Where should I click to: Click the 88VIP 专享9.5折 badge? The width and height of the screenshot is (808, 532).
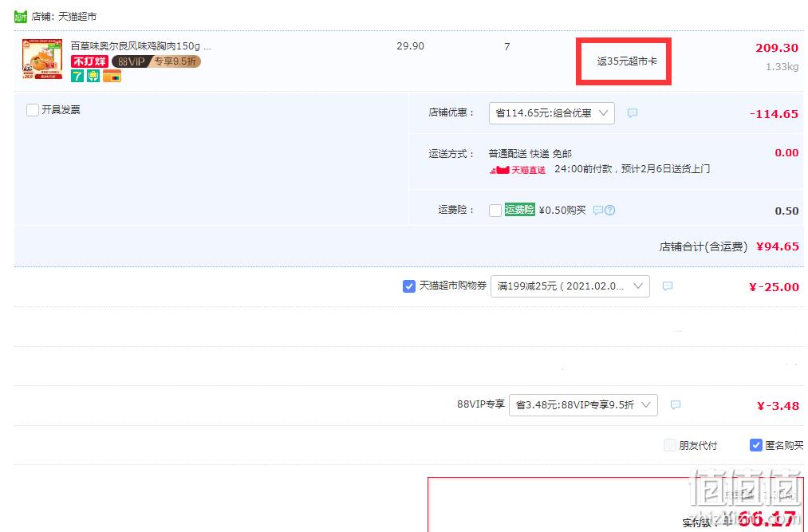(156, 61)
